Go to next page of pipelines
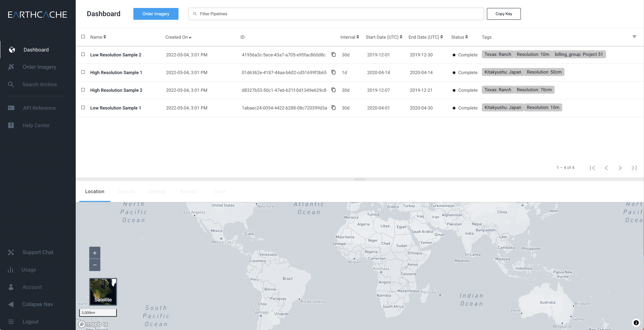The image size is (644, 330). 620,168
